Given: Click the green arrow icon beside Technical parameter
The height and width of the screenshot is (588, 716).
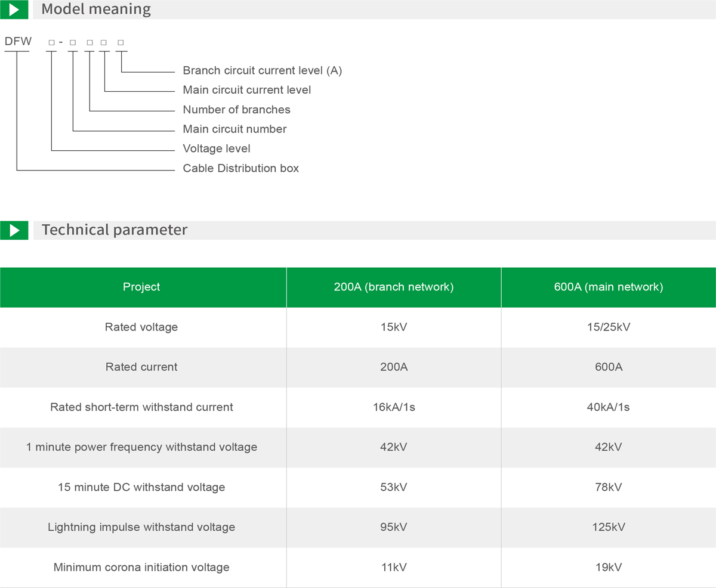Looking at the screenshot, I should coord(14,230).
